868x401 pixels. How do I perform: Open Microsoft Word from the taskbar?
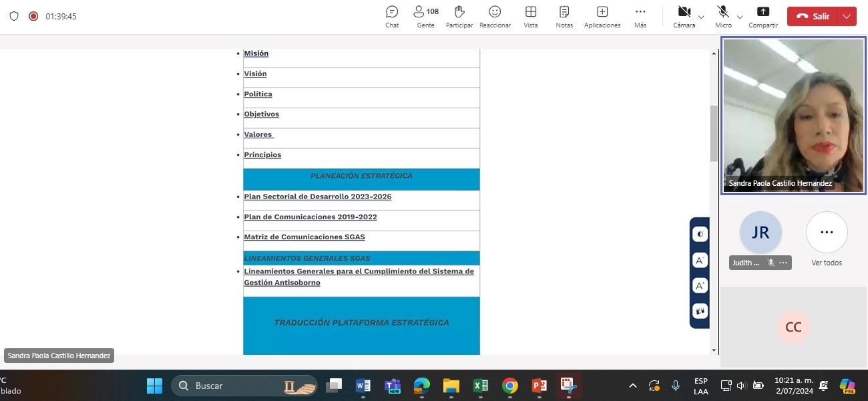[363, 386]
